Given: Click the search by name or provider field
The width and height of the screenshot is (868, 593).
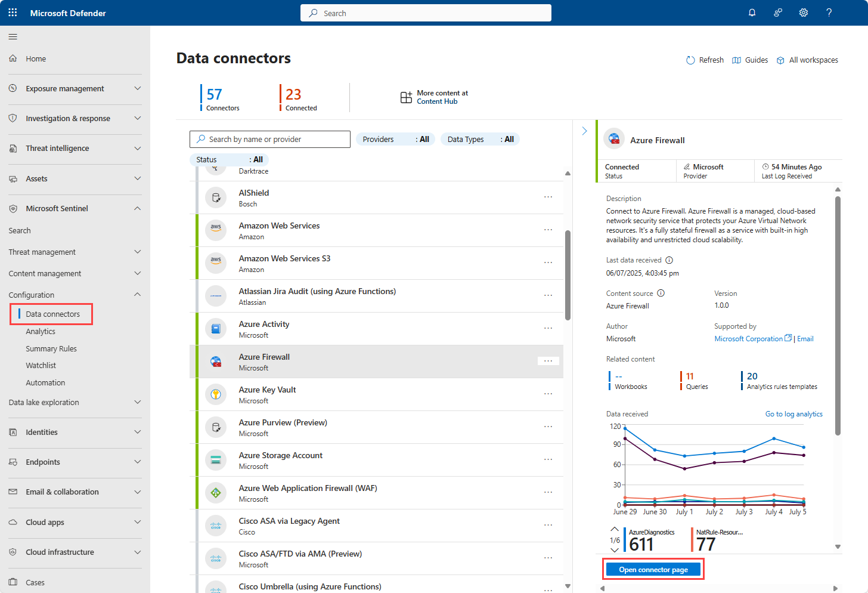Looking at the screenshot, I should click(x=269, y=138).
